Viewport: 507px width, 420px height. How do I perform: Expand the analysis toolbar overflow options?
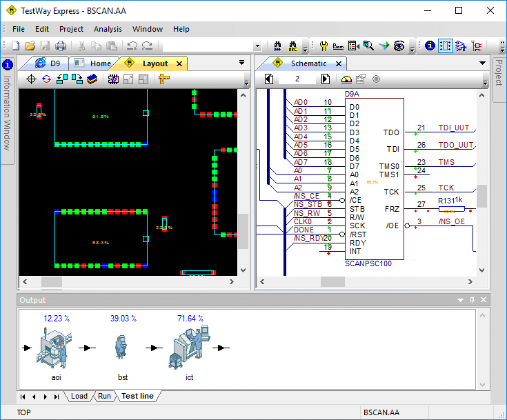[x=412, y=49]
